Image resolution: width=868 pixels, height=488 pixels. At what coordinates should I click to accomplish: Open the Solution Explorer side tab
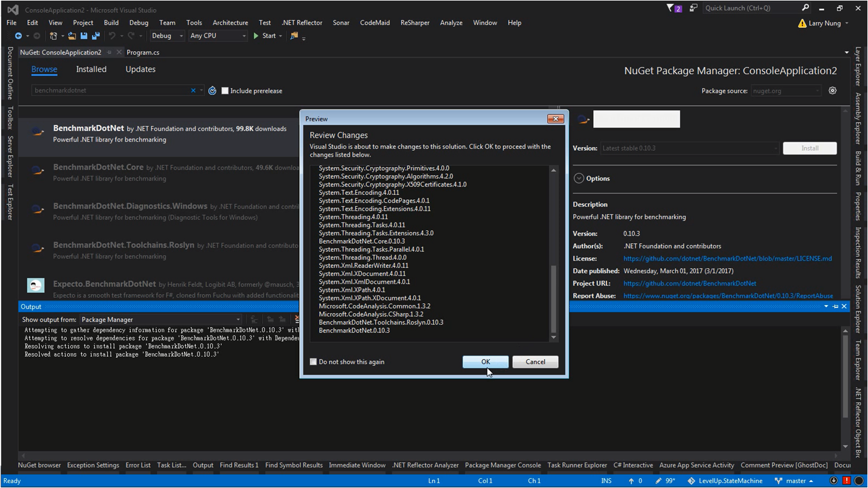click(x=858, y=309)
